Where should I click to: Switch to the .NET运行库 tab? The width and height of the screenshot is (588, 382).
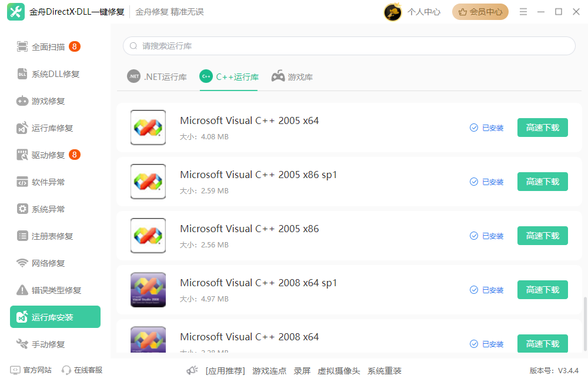[157, 76]
